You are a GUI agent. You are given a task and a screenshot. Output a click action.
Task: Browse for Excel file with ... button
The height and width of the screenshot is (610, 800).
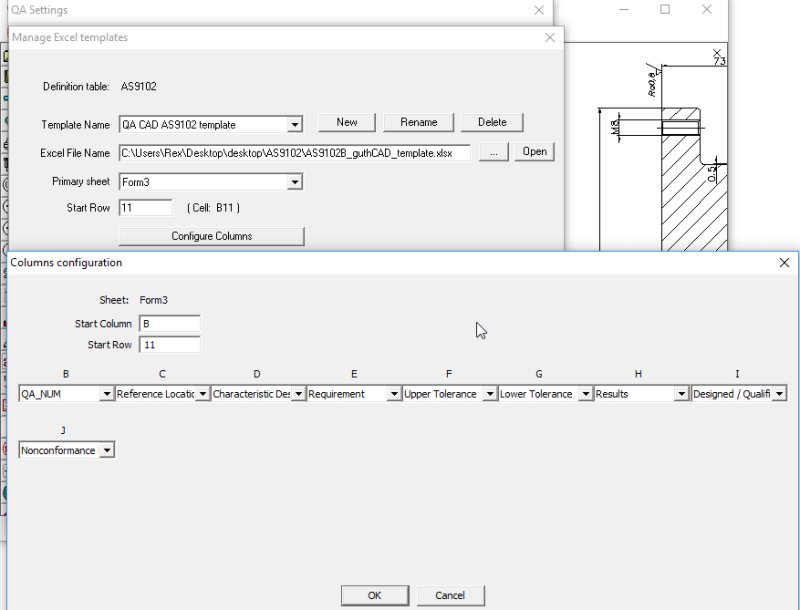click(x=493, y=152)
